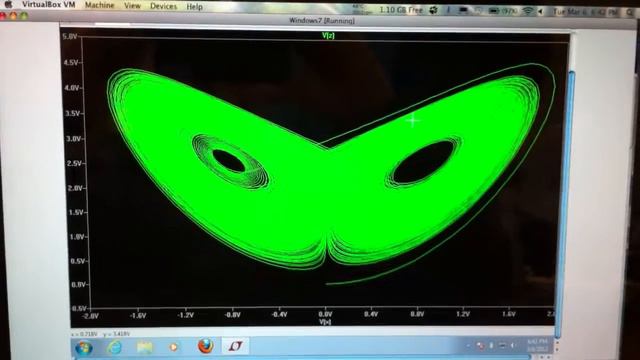Click the Windows network tray icon

pyautogui.click(x=502, y=346)
